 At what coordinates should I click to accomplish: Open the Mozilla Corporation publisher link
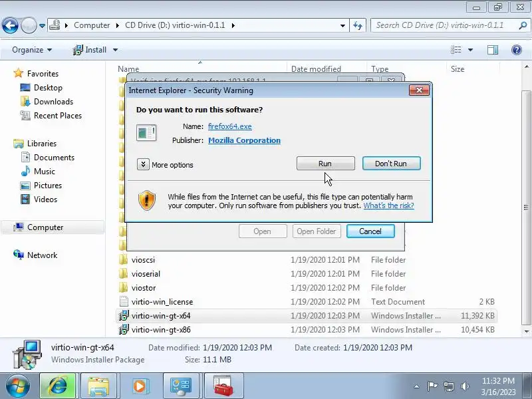tap(244, 140)
